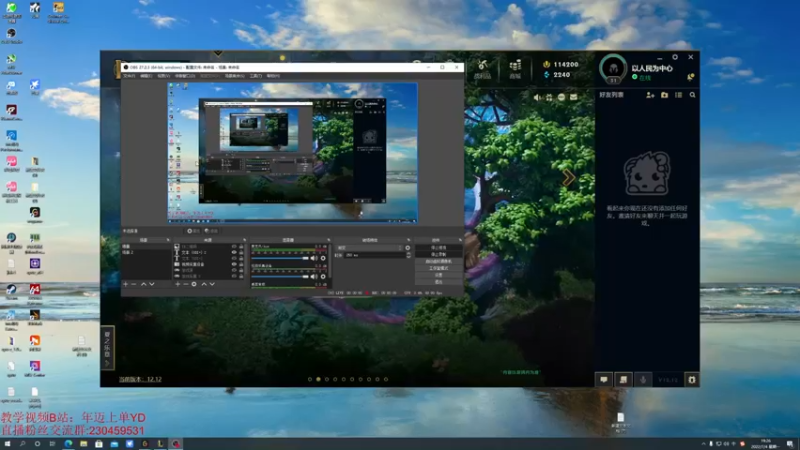800x450 pixels.
Task: Open the 属性 properties button in OBS
Action: 193,231
